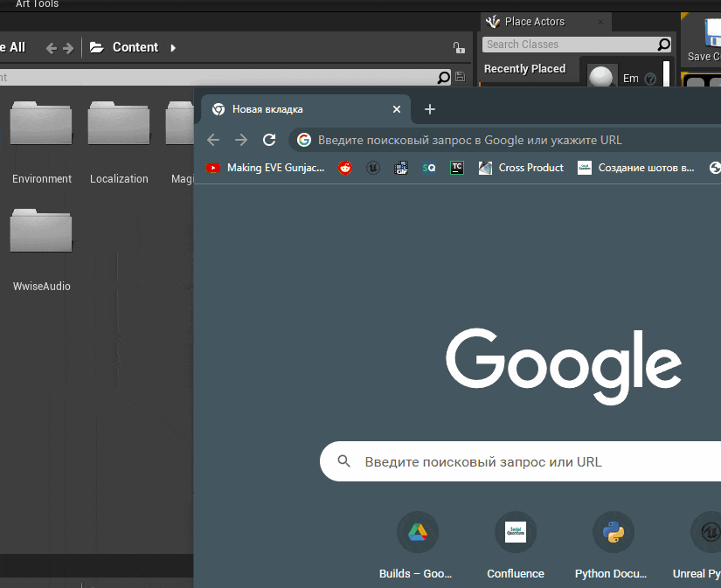Switch to the Place Actors tab
Screen dimensions: 721x588
[x=533, y=21]
